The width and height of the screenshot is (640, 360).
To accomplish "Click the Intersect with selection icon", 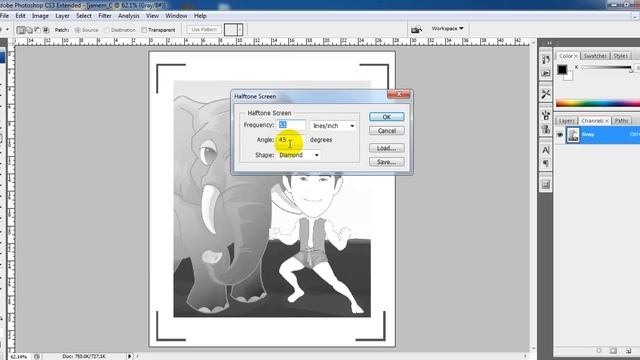I will coord(46,30).
